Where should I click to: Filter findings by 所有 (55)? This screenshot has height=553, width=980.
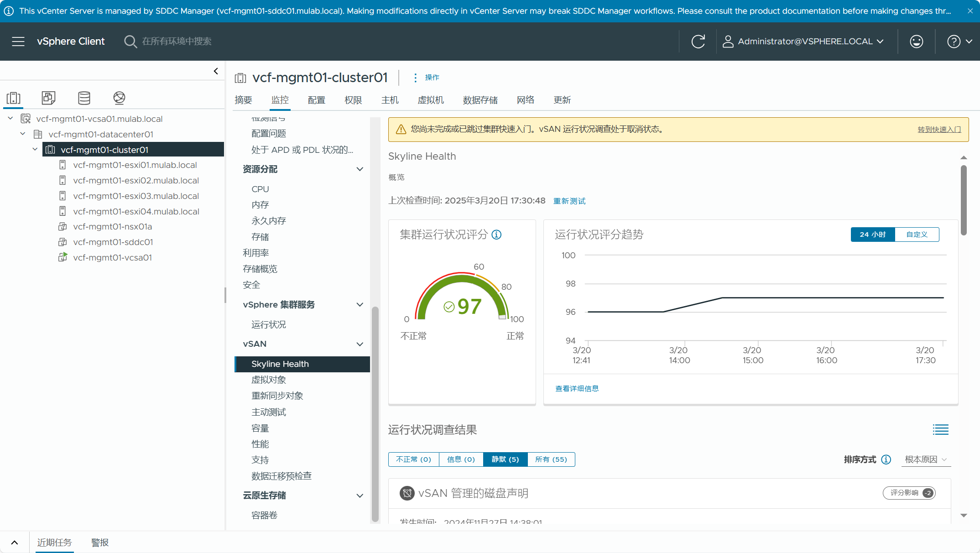[x=551, y=459]
